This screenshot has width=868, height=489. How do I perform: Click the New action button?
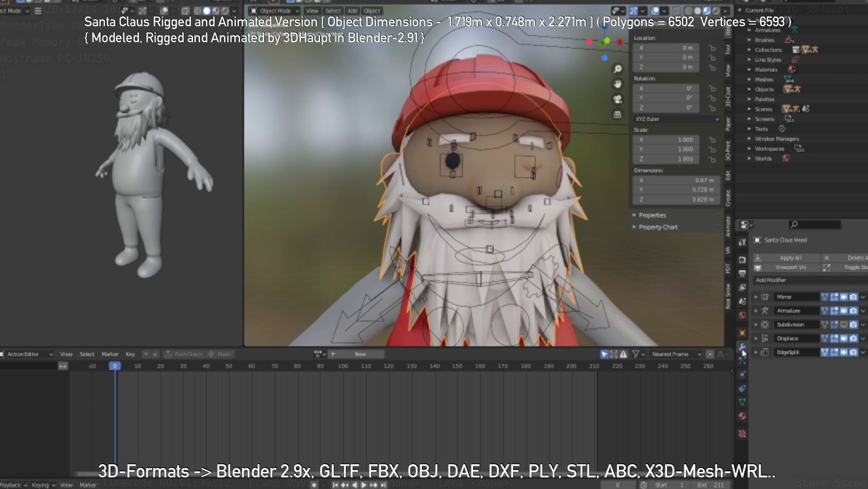360,354
